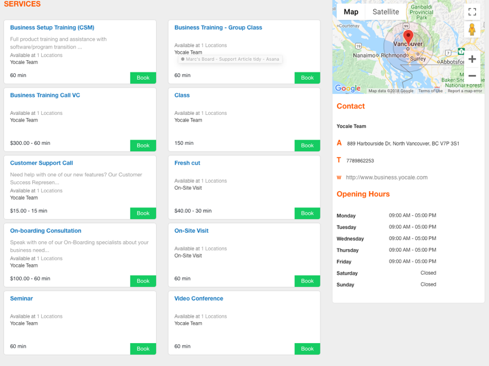
Task: Book the Seminar service
Action: tap(143, 349)
